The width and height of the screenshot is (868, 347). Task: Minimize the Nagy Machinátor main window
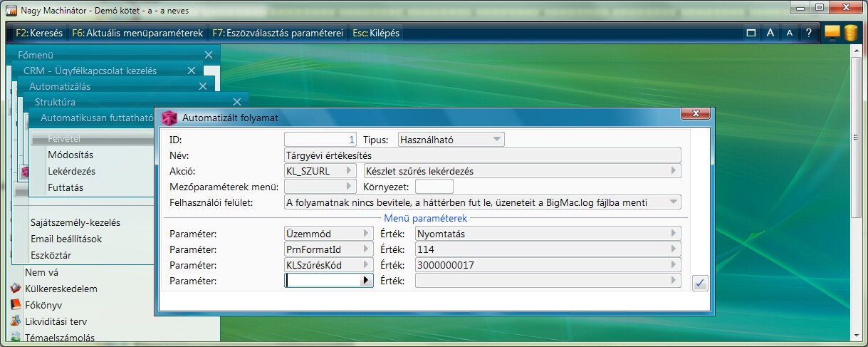[x=800, y=6]
